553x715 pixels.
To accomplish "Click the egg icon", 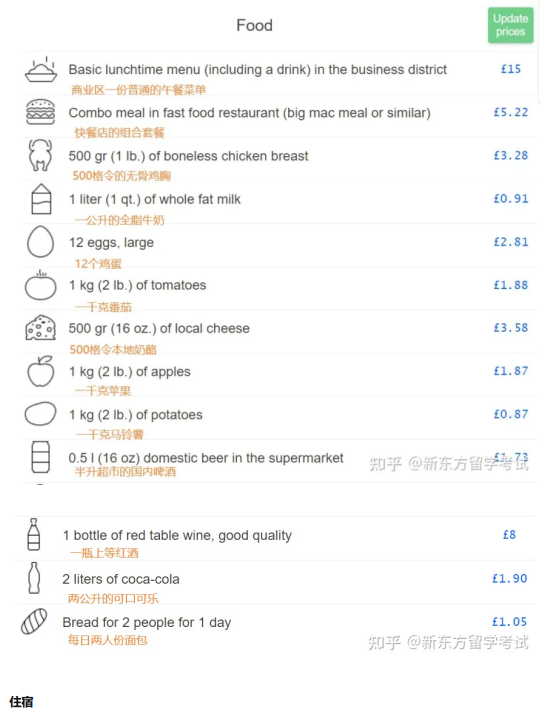I will pyautogui.click(x=41, y=242).
